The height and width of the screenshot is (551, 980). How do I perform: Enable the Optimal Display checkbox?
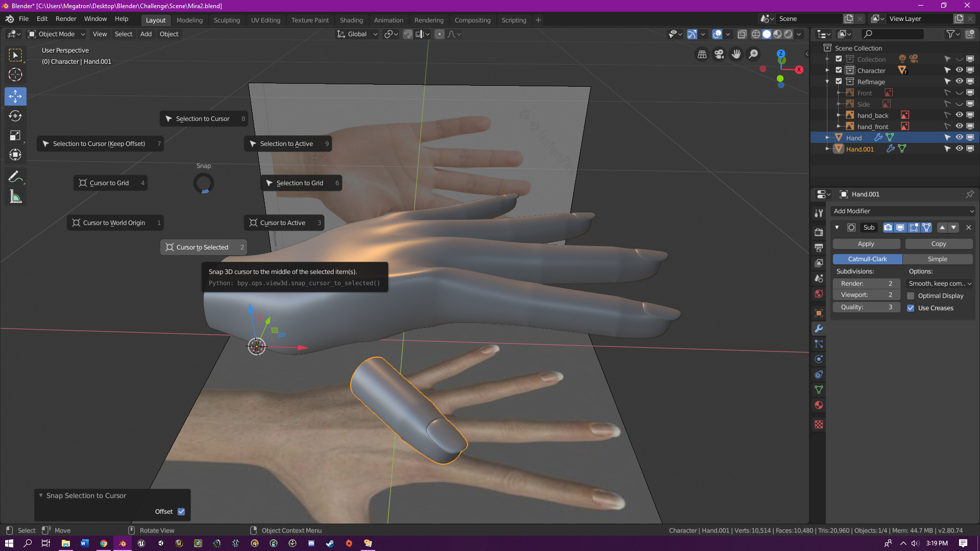click(x=911, y=296)
